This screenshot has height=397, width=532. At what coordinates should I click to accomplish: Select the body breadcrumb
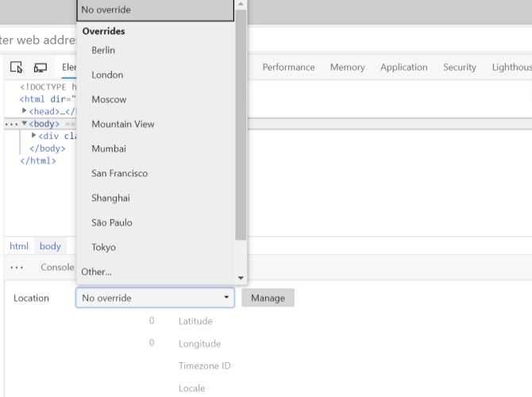pos(50,246)
